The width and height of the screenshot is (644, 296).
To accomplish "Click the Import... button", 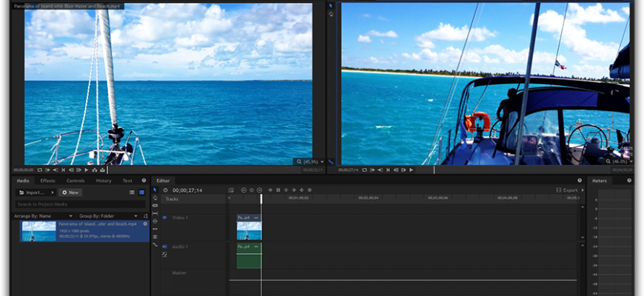I will (x=33, y=192).
